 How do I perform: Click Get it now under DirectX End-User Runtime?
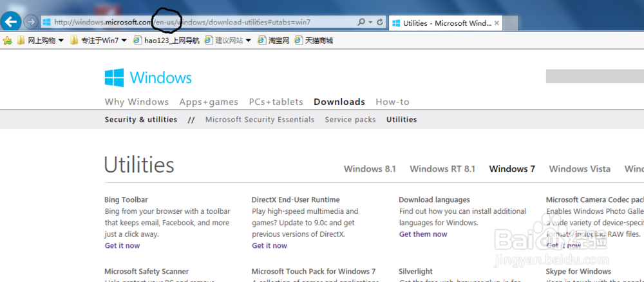[269, 245]
